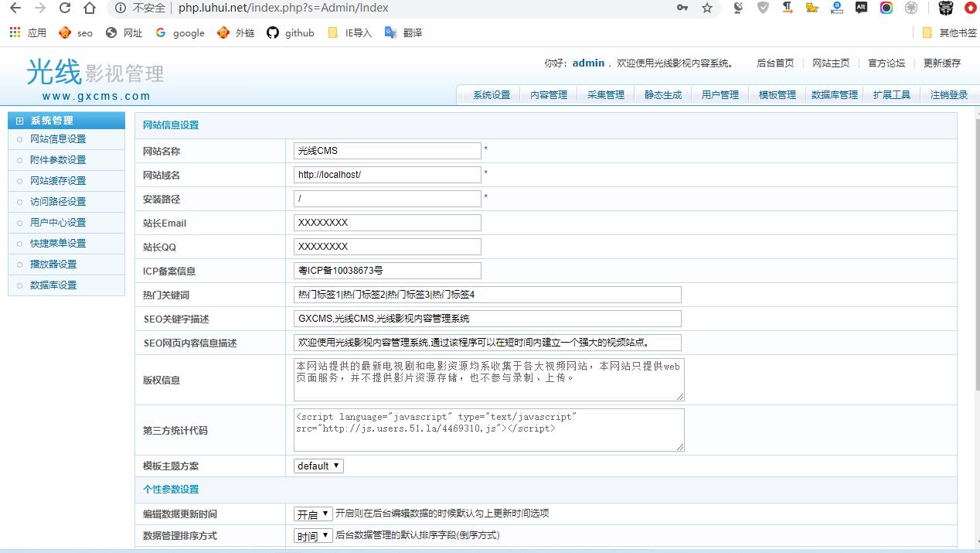Open the google bookmark

pyautogui.click(x=179, y=32)
